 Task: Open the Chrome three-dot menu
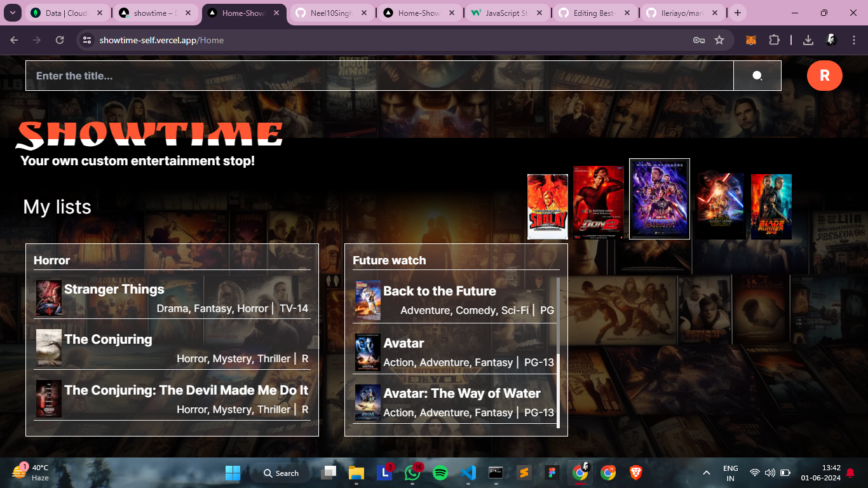click(854, 40)
